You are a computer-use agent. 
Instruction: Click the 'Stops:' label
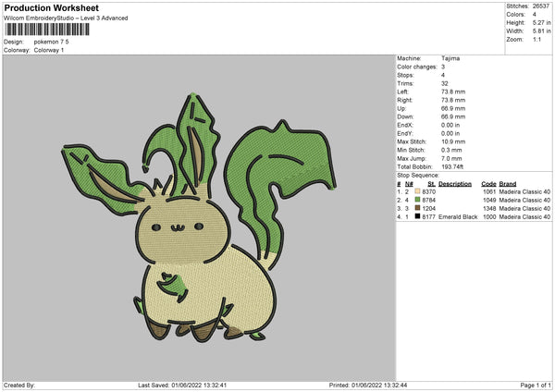[405, 75]
